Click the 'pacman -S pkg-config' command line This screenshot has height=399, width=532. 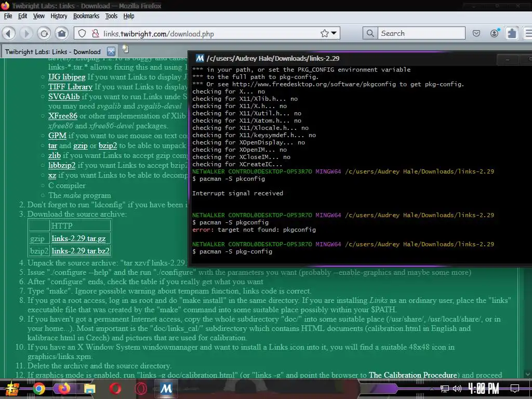[x=232, y=251]
